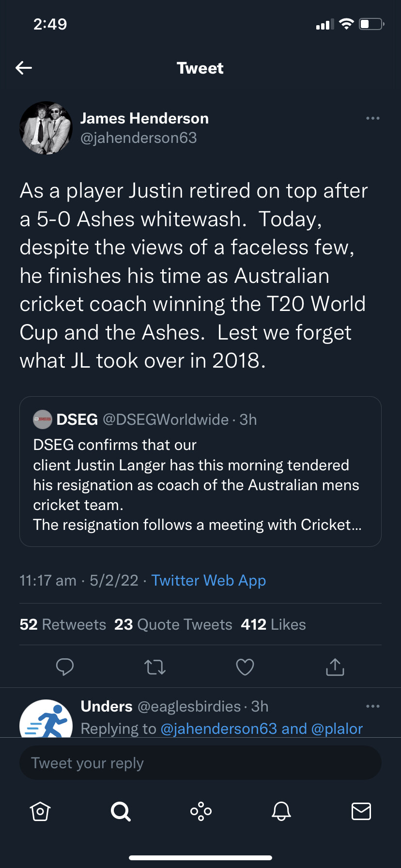The image size is (401, 868).
Task: Go to the Home tab
Action: [40, 811]
